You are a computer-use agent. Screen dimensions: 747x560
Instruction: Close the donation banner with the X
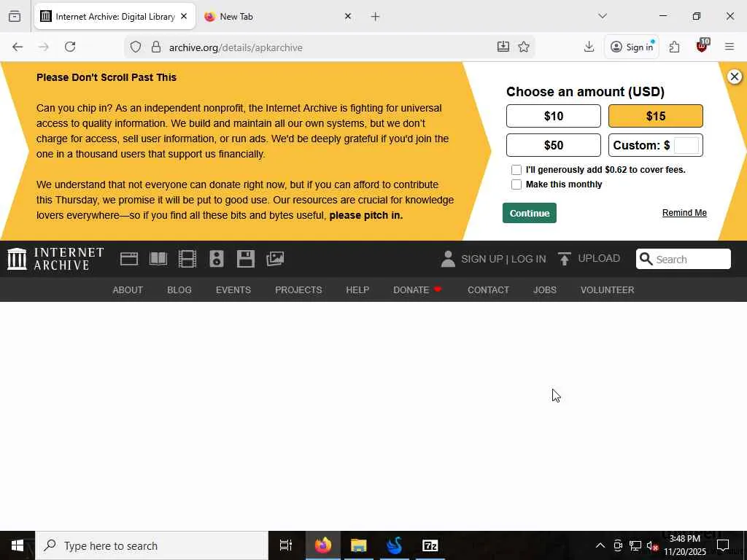734,77
